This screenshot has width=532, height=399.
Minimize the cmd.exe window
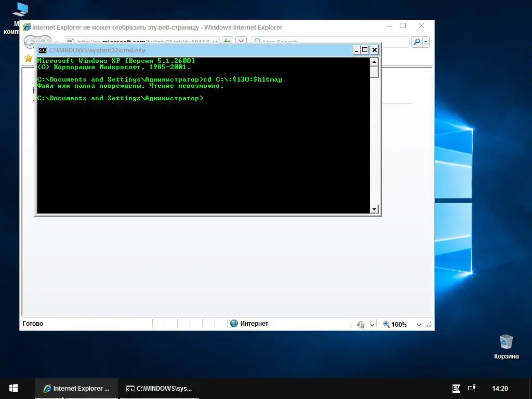point(356,50)
